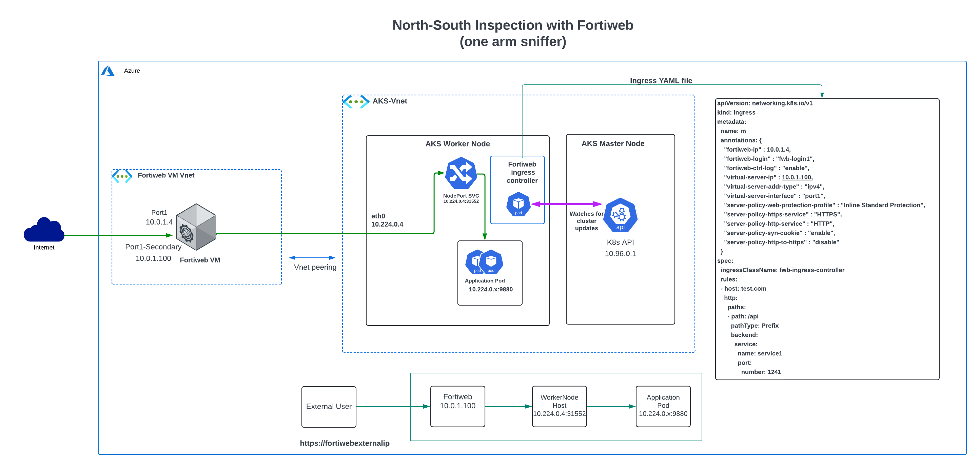Select the Port1 10.0.1.4 label
The height and width of the screenshot is (468, 980).
pos(159,217)
